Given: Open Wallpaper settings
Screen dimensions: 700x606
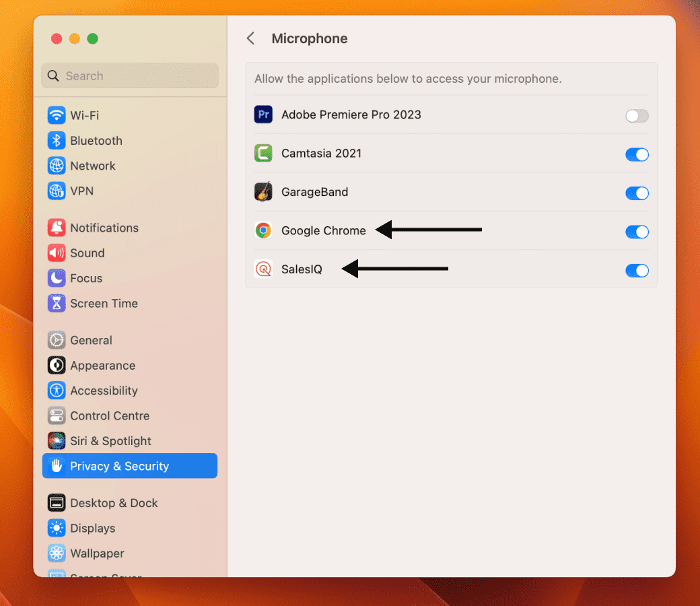Looking at the screenshot, I should point(130,553).
